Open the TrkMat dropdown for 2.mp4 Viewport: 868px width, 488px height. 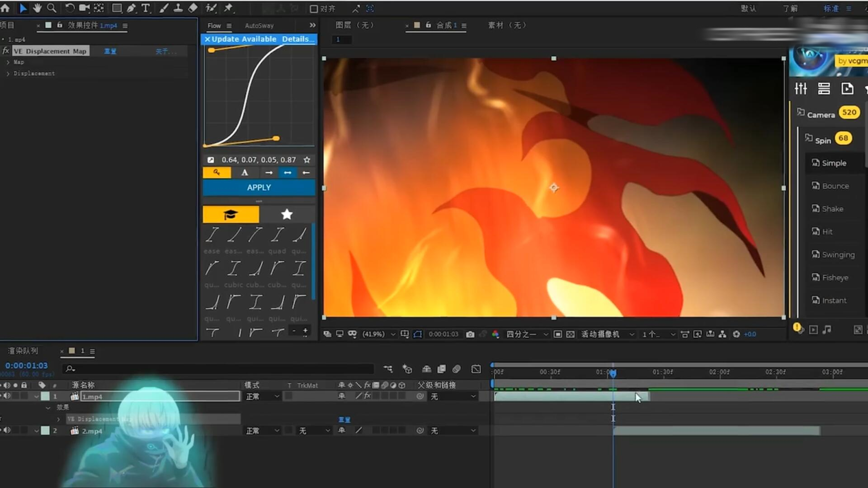314,431
